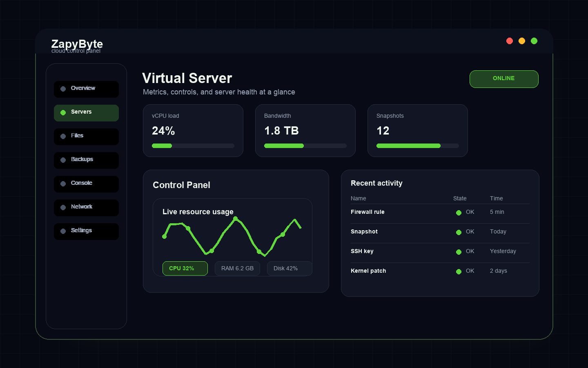Viewport: 588px width, 368px height.
Task: Open the Bandwidth card
Action: tap(305, 130)
